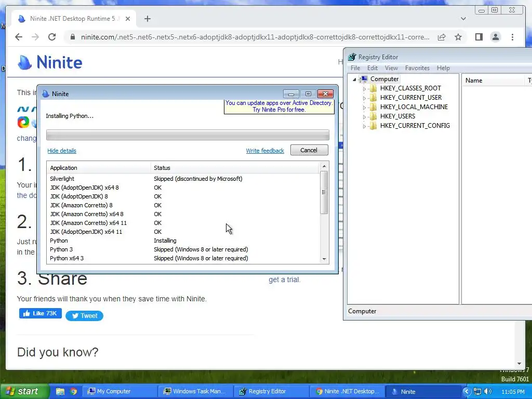Image resolution: width=532 pixels, height=399 pixels.
Task: Click the details list scroll up arrow
Action: (324, 166)
